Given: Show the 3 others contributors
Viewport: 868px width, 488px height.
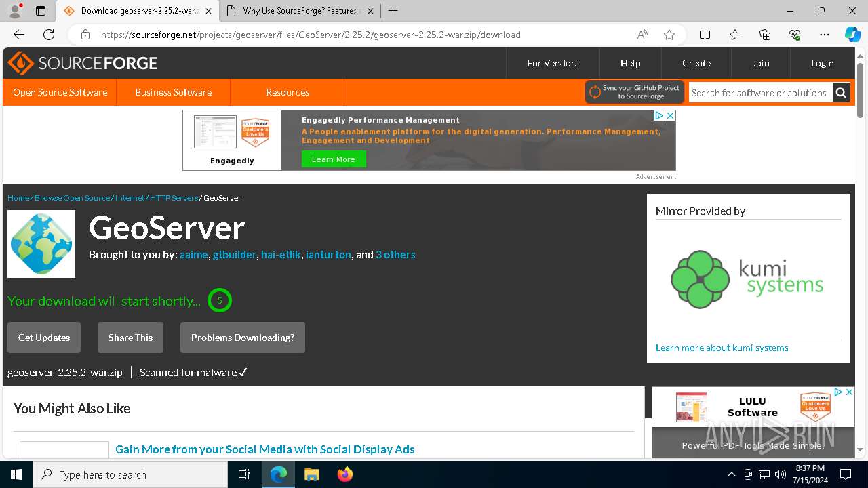Looking at the screenshot, I should coord(395,255).
